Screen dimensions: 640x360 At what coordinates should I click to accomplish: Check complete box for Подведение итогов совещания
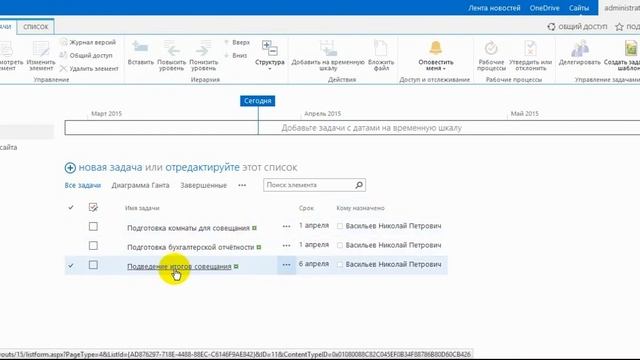pyautogui.click(x=93, y=265)
